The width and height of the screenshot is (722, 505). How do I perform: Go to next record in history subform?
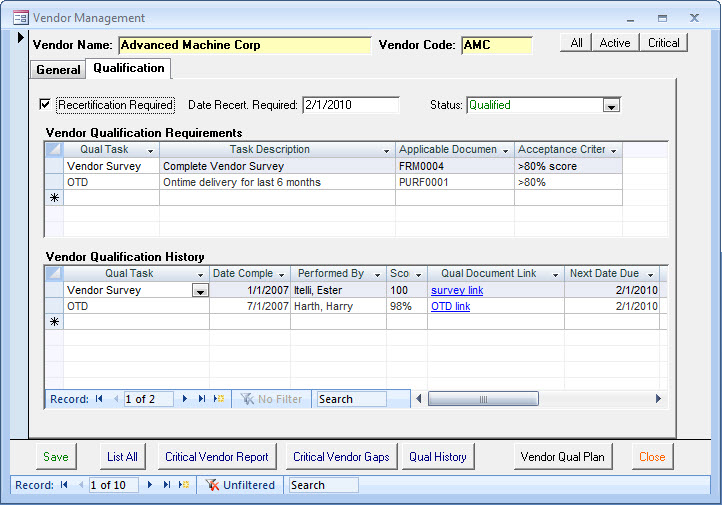click(185, 399)
